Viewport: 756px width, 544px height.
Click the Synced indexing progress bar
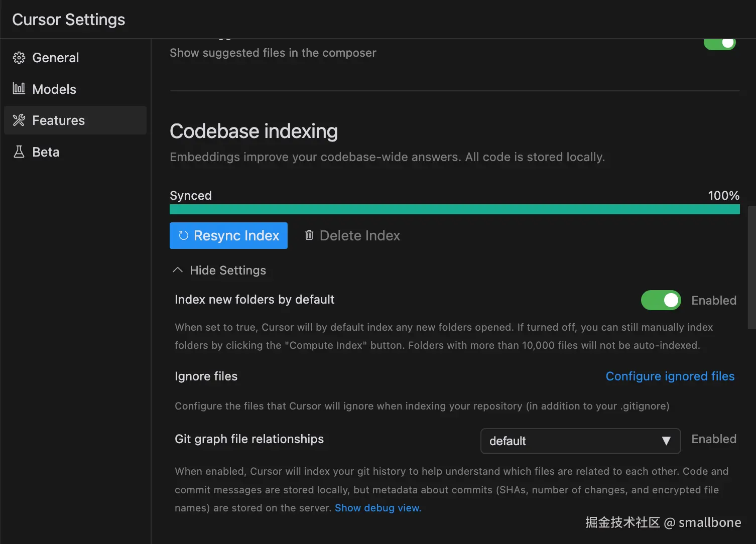(455, 209)
